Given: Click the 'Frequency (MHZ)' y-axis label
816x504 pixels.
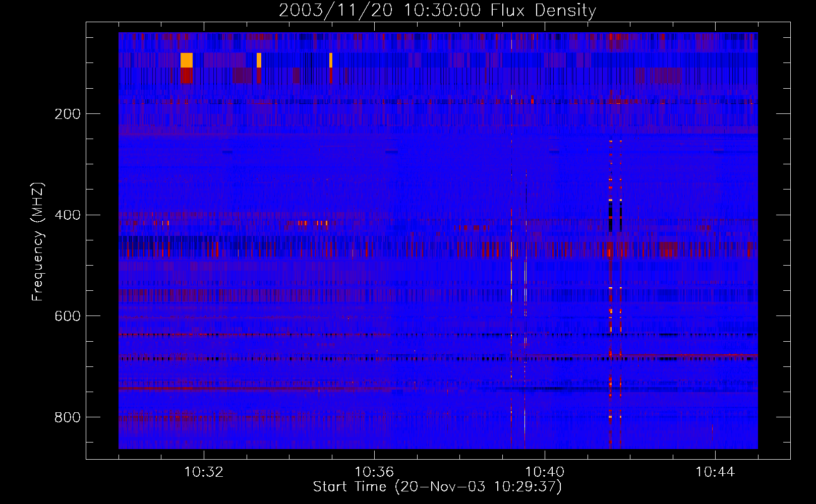Looking at the screenshot, I should click(x=38, y=241).
